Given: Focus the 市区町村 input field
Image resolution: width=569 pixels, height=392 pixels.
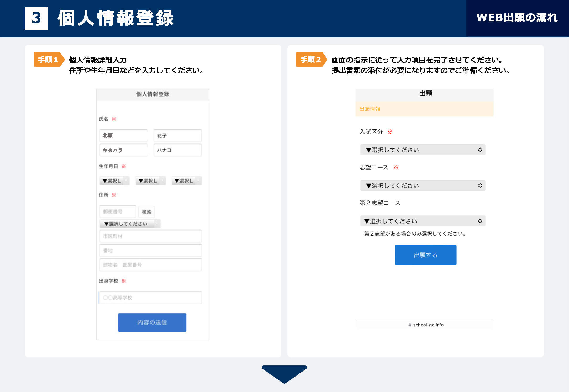Looking at the screenshot, I should tap(150, 236).
